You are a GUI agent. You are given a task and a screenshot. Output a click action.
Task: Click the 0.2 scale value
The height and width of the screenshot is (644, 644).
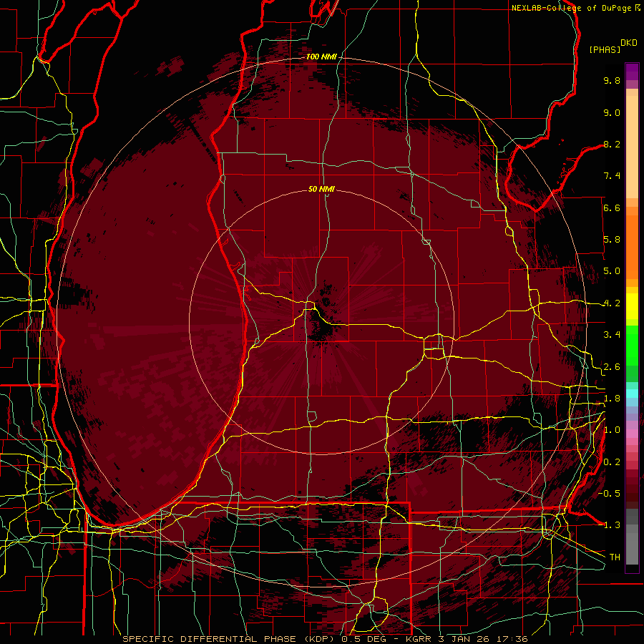coord(612,462)
